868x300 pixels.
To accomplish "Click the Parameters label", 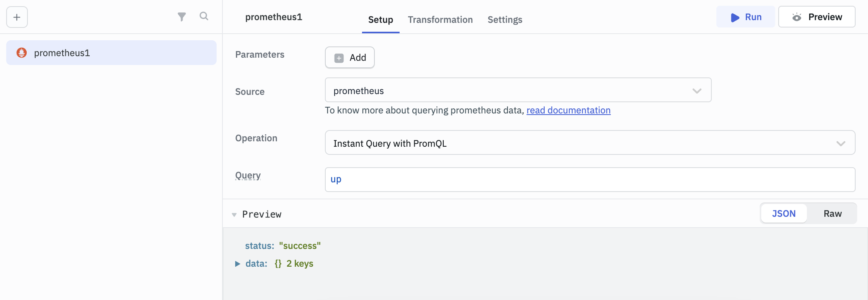I will pyautogui.click(x=260, y=55).
